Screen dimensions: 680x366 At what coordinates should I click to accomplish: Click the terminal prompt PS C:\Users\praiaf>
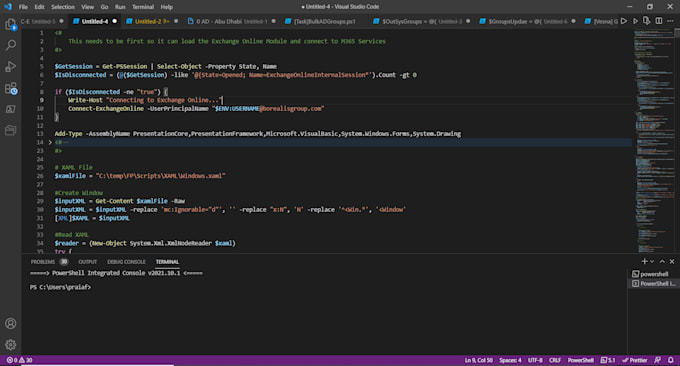(x=60, y=287)
